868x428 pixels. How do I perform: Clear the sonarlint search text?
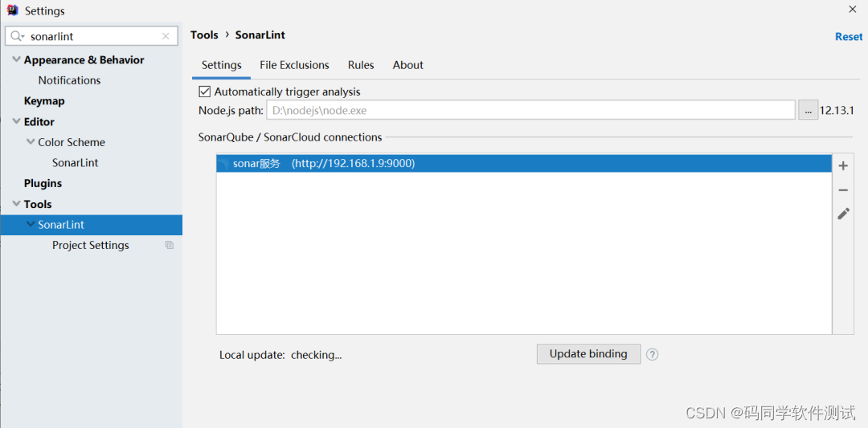tap(166, 36)
